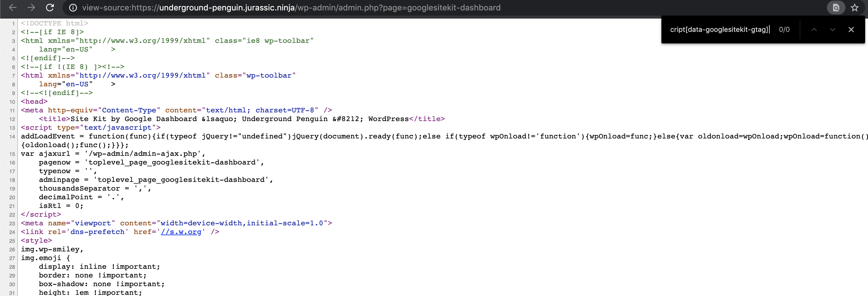Bookmark this page with the star icon
The image size is (868, 296).
(x=854, y=8)
